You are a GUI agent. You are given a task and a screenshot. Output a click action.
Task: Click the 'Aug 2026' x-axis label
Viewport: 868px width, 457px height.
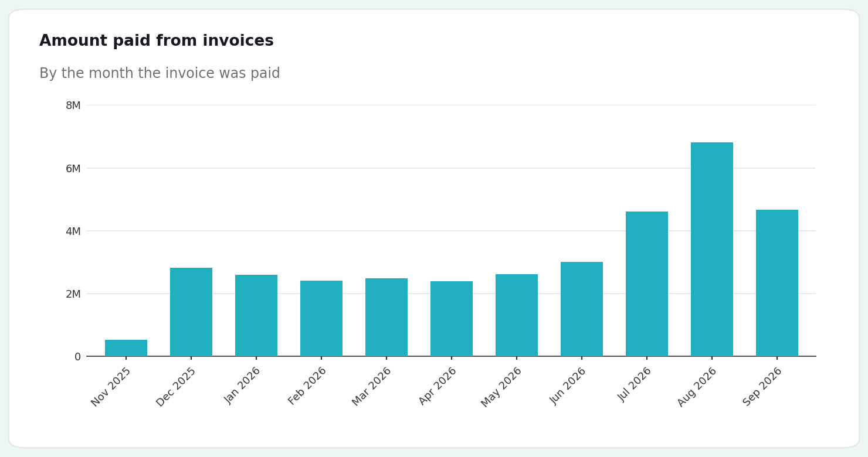tap(697, 387)
